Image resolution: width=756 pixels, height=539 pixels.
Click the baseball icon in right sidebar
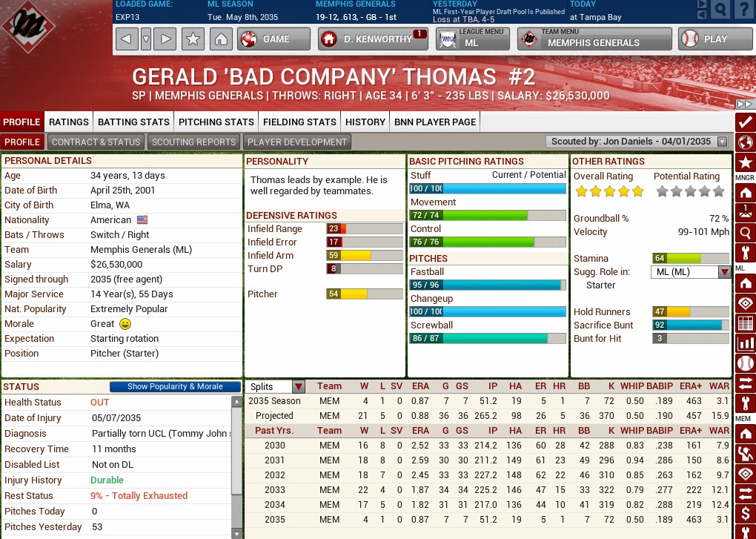click(x=745, y=363)
